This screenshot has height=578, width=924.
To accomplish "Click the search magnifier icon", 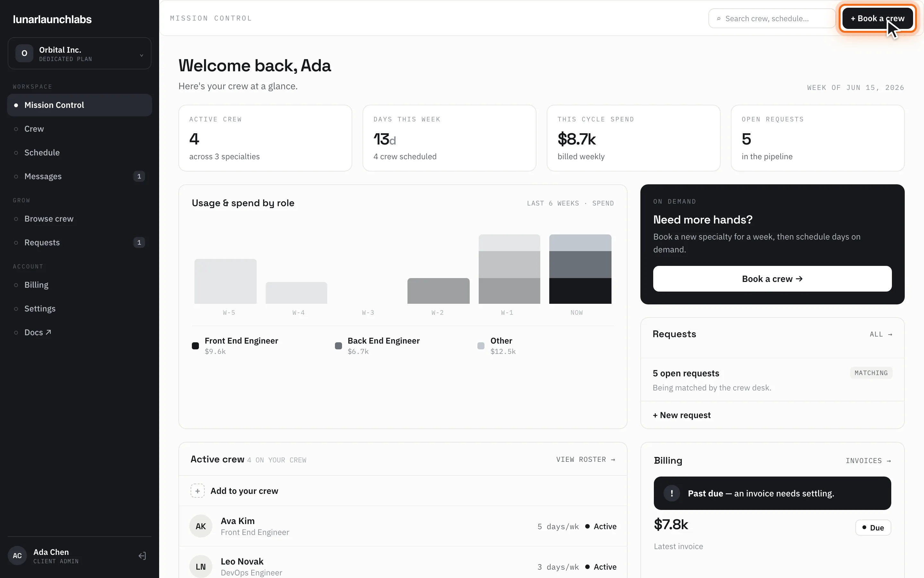I will [x=719, y=19].
